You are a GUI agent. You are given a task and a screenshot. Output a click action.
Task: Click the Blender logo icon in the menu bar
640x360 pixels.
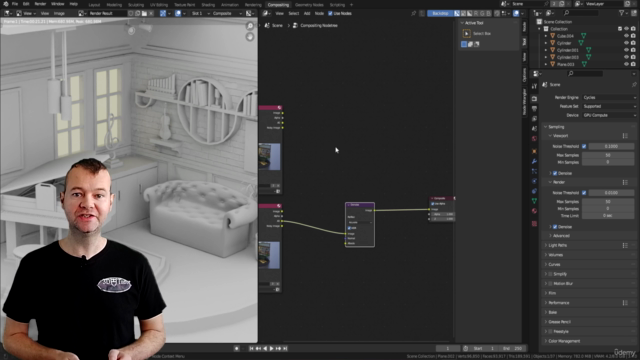[6, 4]
